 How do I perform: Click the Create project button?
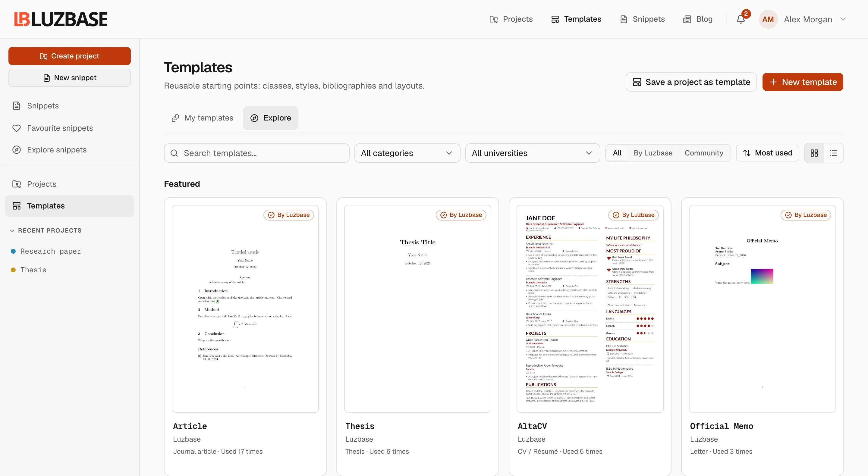(x=69, y=56)
